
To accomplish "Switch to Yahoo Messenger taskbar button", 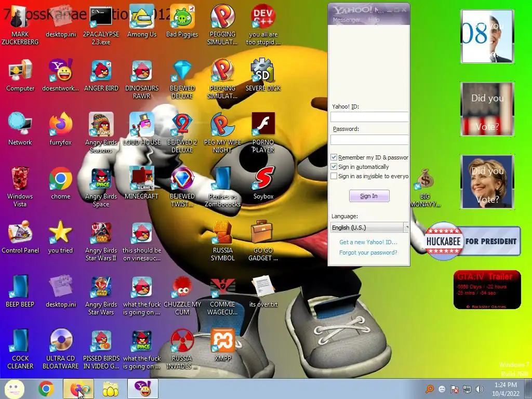I will (x=143, y=389).
